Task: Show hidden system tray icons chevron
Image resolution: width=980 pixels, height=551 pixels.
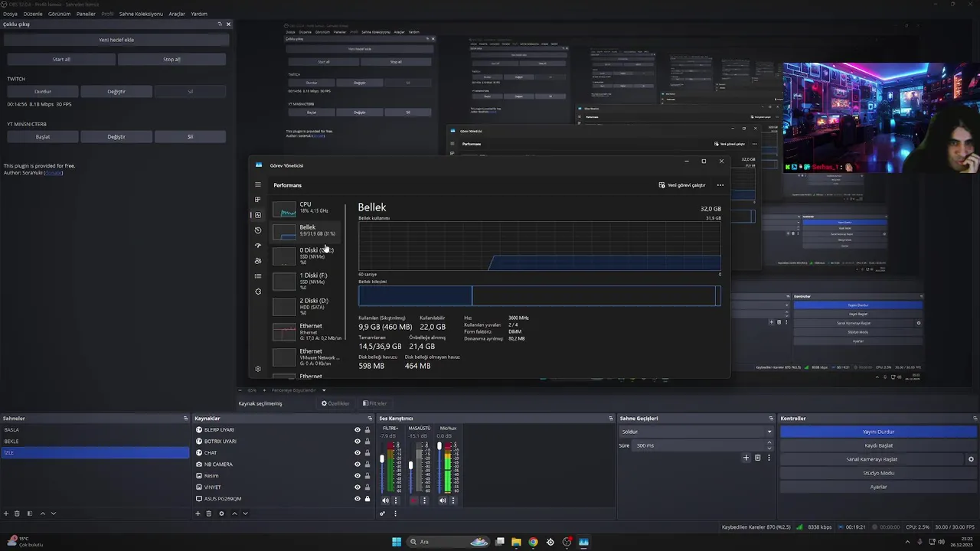Action: (907, 542)
